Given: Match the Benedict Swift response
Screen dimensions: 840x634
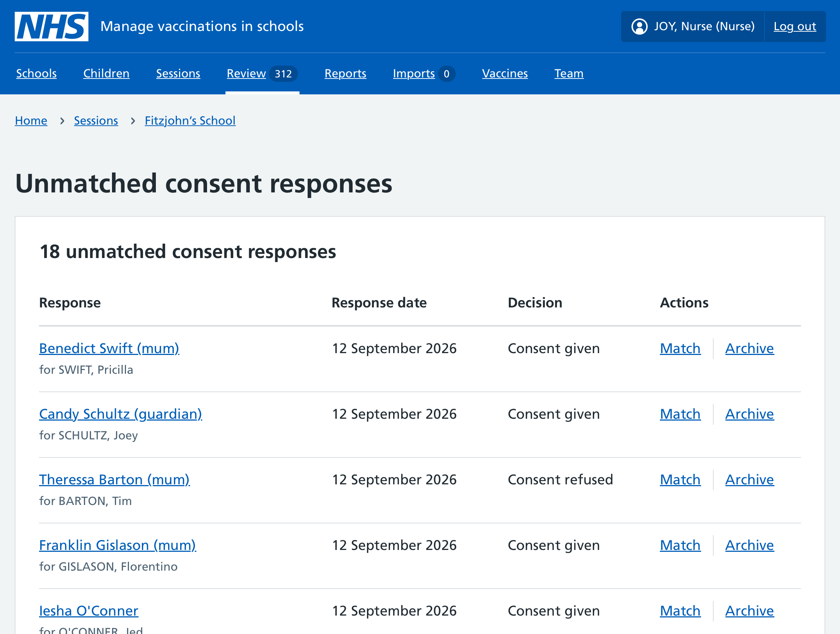Looking at the screenshot, I should [x=680, y=348].
